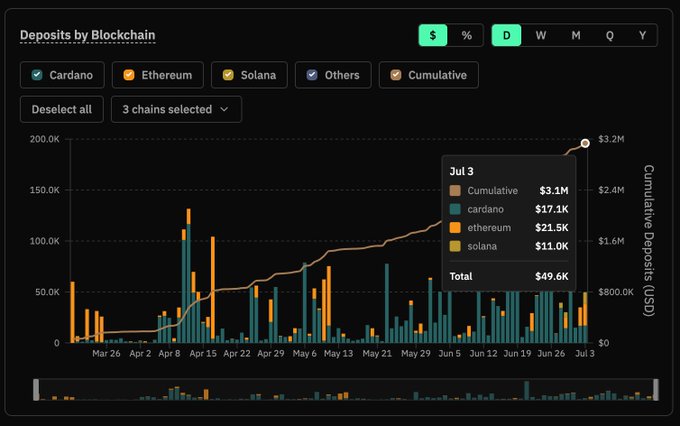The width and height of the screenshot is (680, 426).
Task: Click the cumulative line endpoint marker
Action: tap(585, 143)
